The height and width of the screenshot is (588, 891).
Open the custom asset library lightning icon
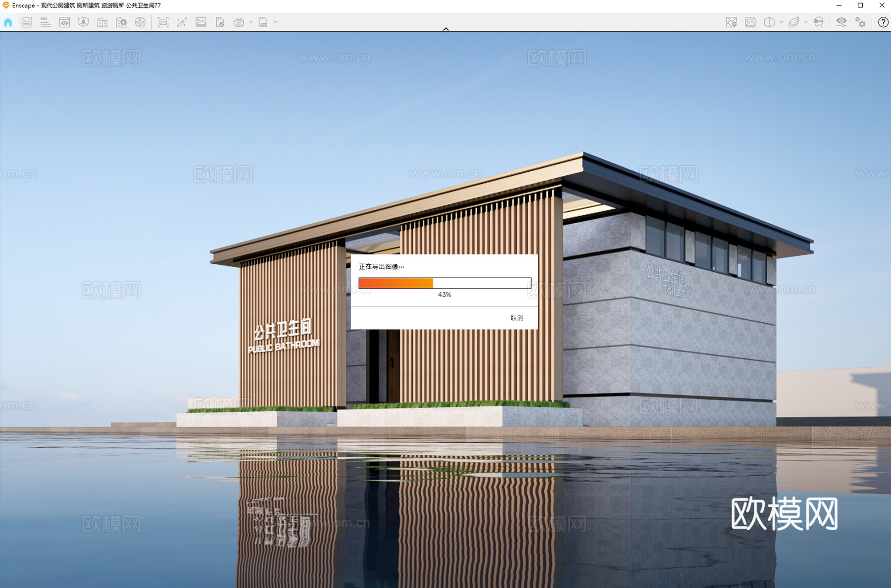tap(121, 22)
